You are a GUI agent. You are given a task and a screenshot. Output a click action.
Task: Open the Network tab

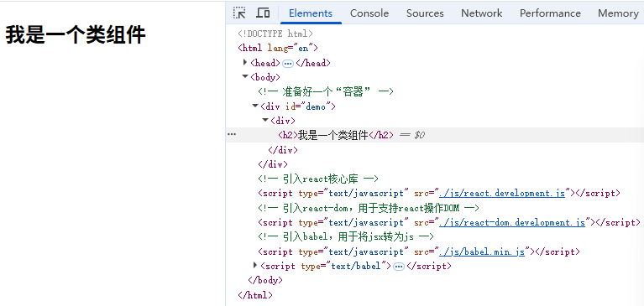(x=481, y=13)
